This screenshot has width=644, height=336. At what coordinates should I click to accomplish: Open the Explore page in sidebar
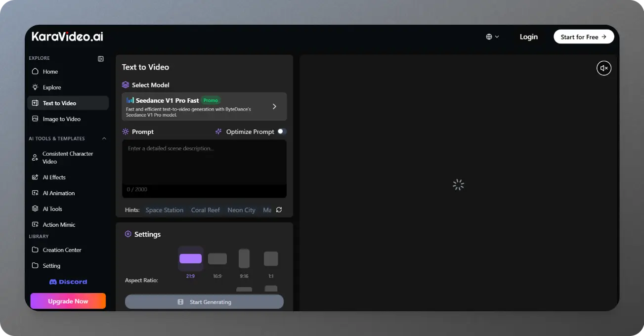click(x=52, y=87)
